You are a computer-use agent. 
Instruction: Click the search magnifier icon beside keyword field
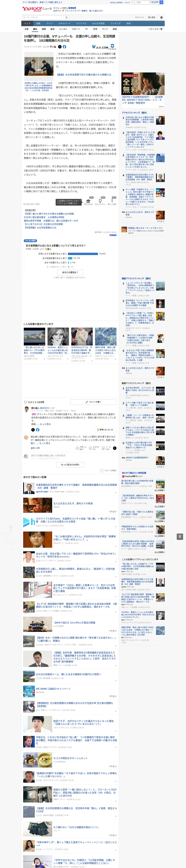66,18
